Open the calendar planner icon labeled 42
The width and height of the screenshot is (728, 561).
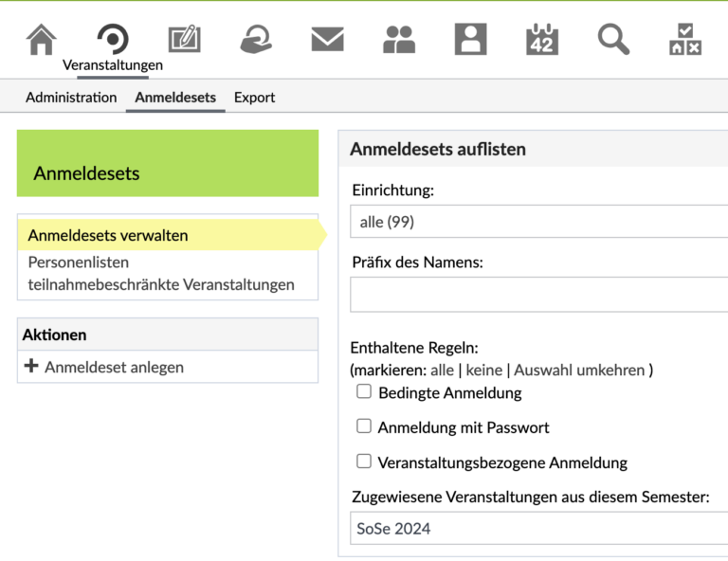tap(542, 40)
